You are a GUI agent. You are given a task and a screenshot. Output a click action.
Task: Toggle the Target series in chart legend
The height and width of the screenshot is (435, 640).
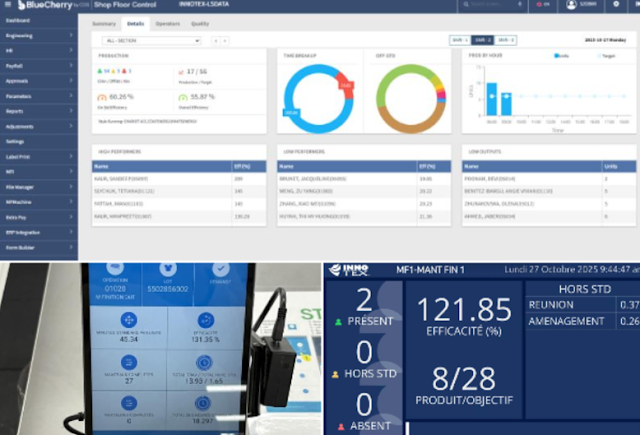tap(606, 56)
